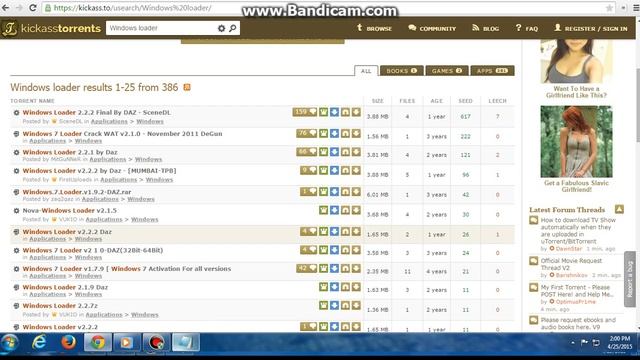The height and width of the screenshot is (360, 640).
Task: Open the 76 comments badge for Windows 7 Loader Crack
Action: (x=307, y=133)
